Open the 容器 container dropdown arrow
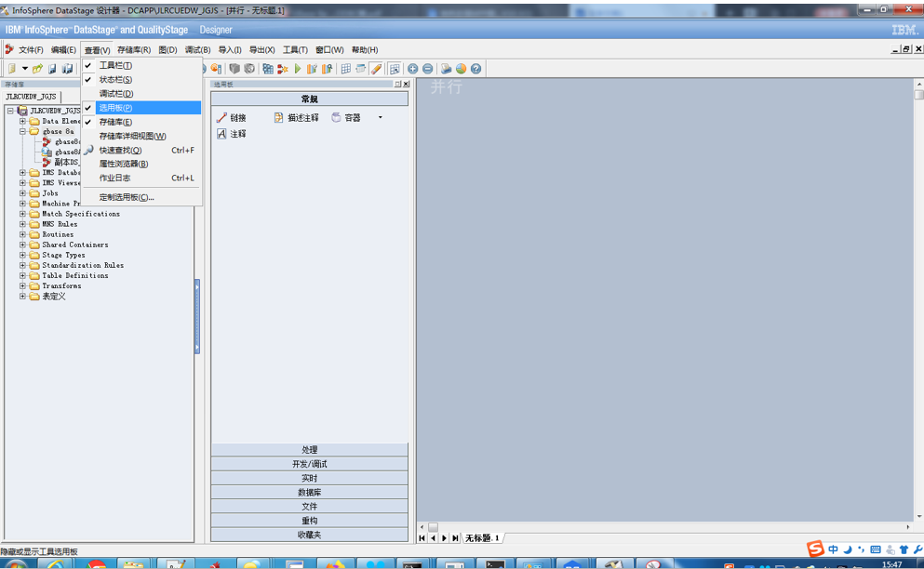 point(380,118)
